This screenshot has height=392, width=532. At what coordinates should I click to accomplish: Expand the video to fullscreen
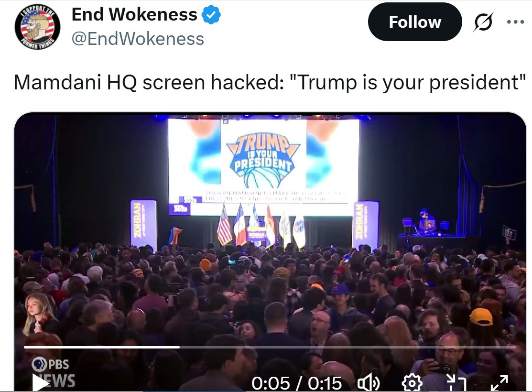click(x=500, y=383)
